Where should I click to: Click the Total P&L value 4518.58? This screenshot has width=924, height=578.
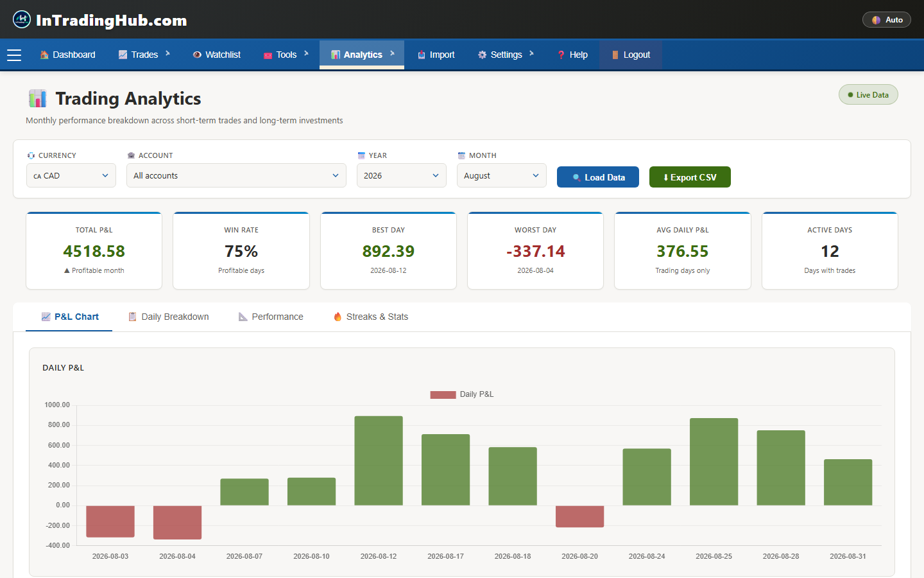pyautogui.click(x=94, y=251)
